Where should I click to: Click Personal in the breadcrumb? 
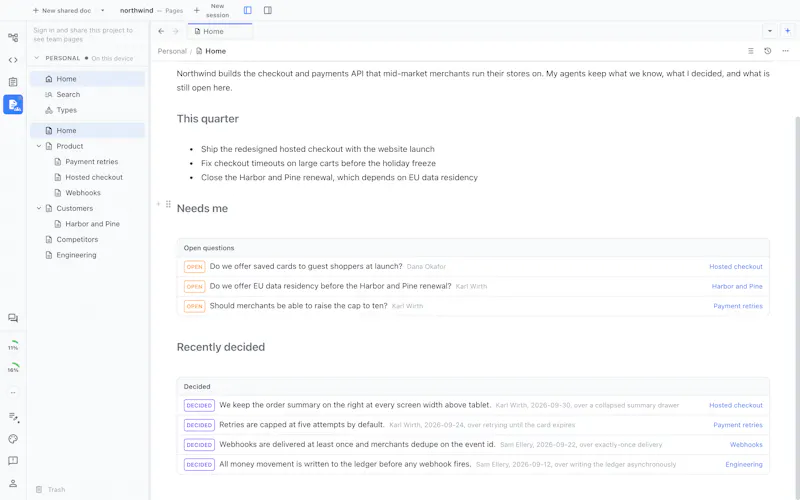[172, 51]
